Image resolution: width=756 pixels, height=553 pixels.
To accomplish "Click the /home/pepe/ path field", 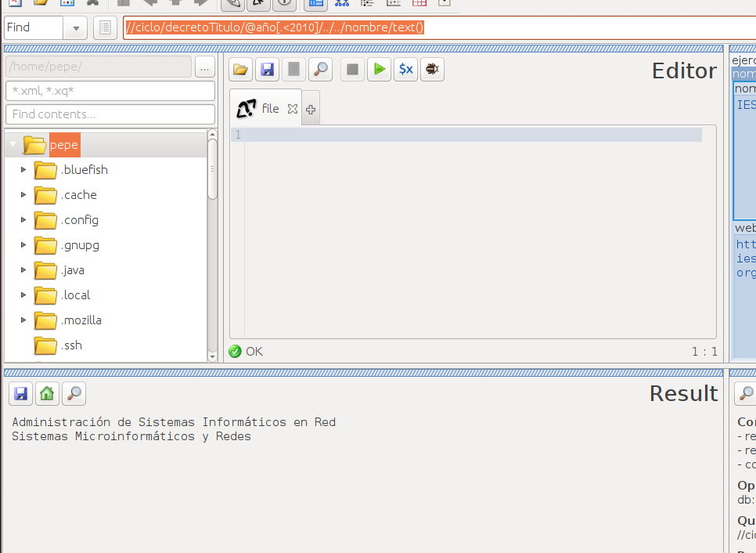I will coord(99,67).
